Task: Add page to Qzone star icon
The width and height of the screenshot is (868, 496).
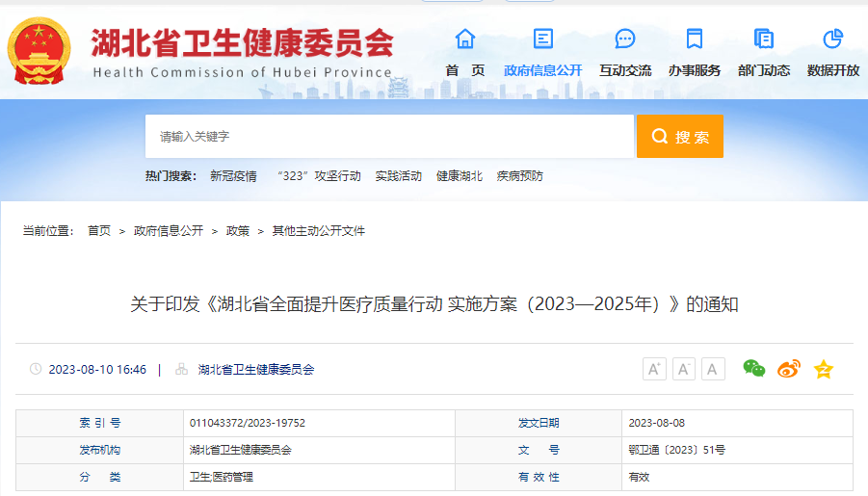Action: [823, 369]
